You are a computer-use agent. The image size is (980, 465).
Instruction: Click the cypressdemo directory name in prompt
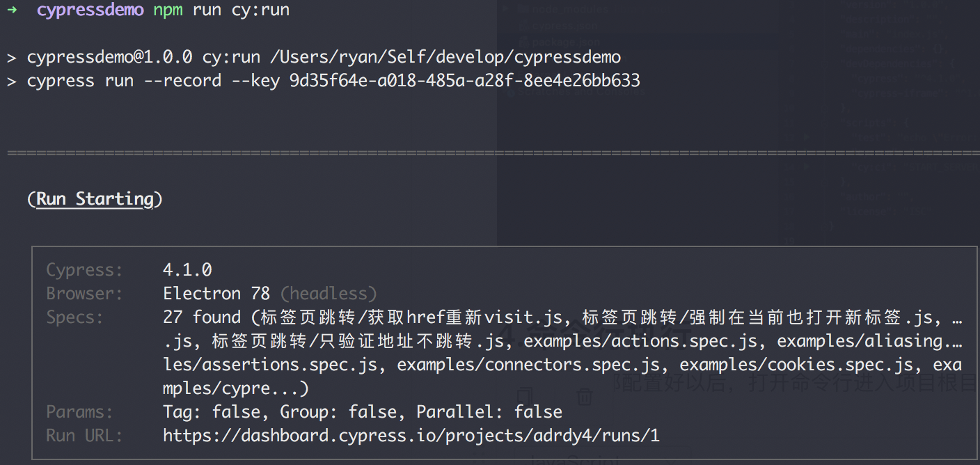[x=90, y=10]
